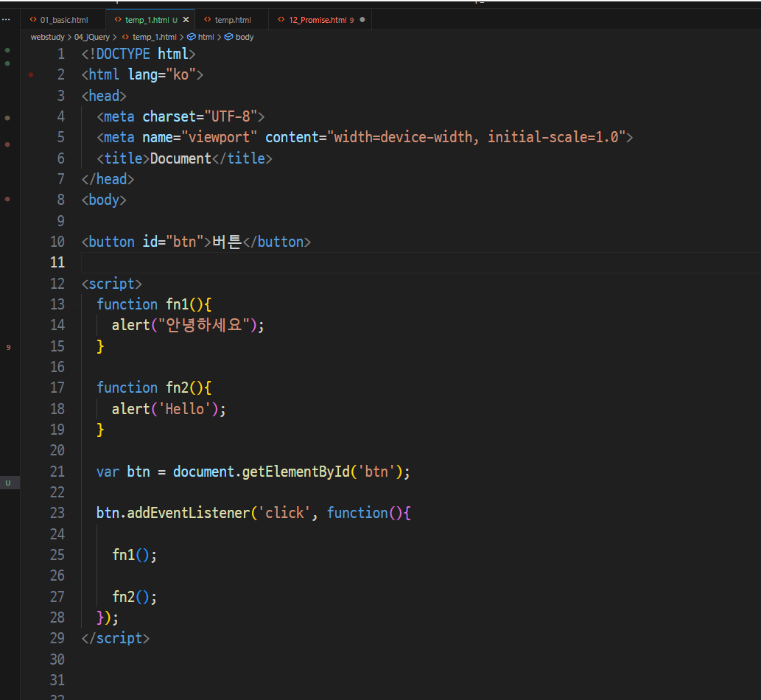Click the 'click' event string

(x=284, y=513)
